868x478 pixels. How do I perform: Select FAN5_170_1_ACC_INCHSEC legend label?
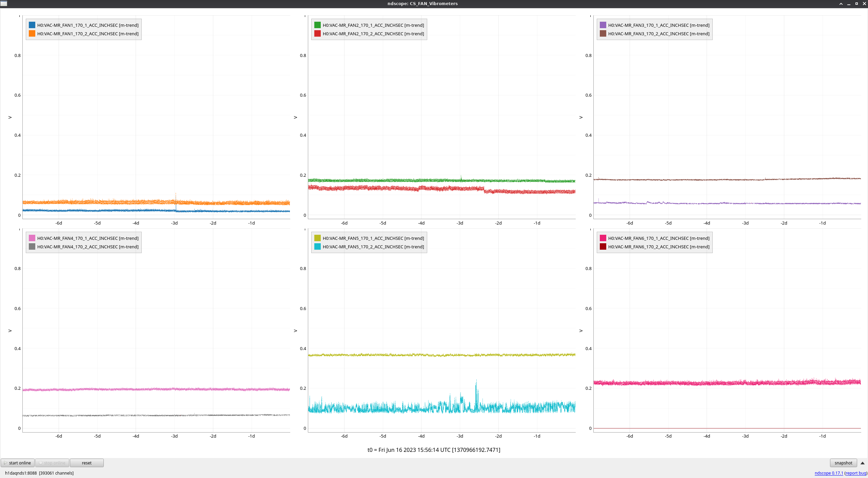click(x=373, y=238)
